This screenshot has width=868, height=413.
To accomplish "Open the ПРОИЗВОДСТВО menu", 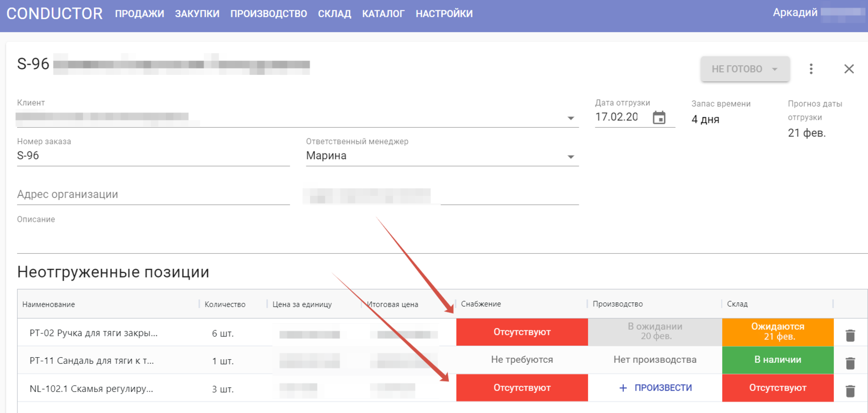I will (x=269, y=14).
